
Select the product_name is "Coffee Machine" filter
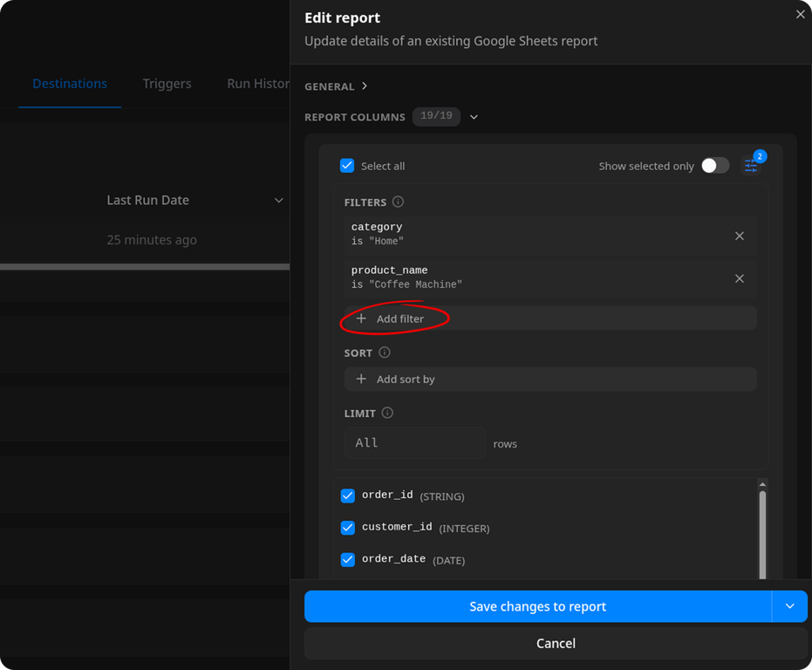coord(550,277)
